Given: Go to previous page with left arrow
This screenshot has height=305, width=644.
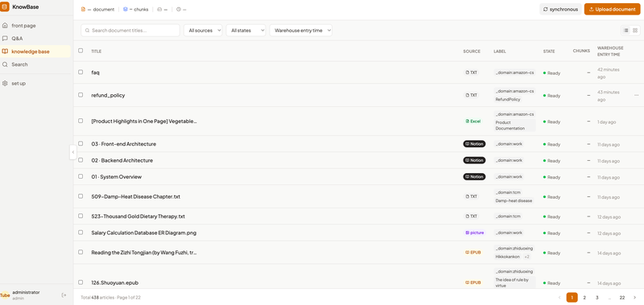Looking at the screenshot, I should [x=559, y=297].
